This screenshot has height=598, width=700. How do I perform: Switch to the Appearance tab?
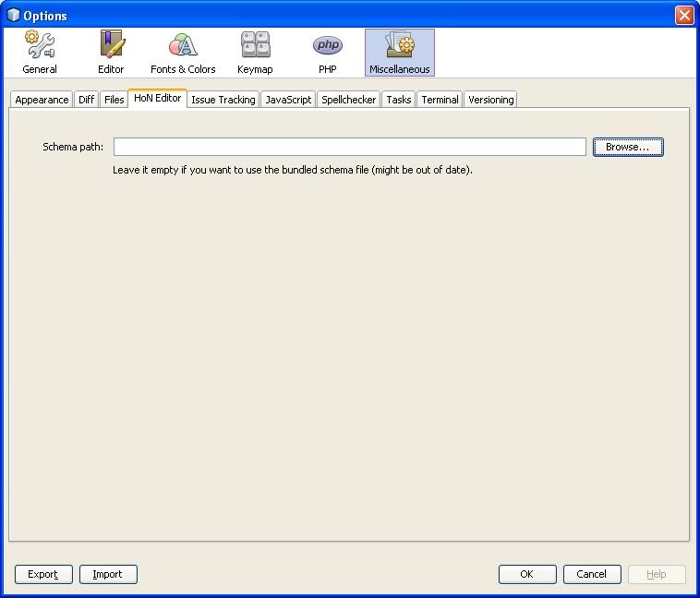pyautogui.click(x=42, y=100)
